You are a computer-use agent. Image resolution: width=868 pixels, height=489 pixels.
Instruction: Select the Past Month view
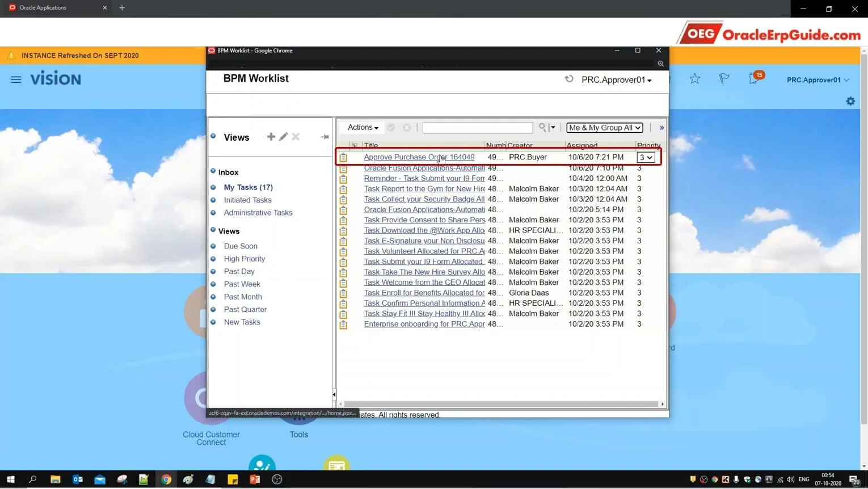pos(243,297)
